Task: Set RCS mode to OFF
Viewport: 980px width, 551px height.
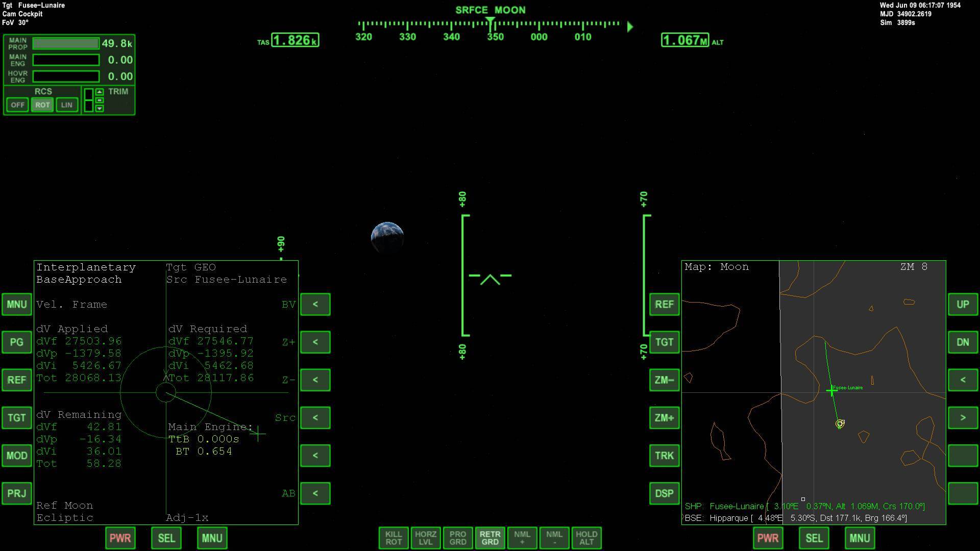Action: point(18,105)
